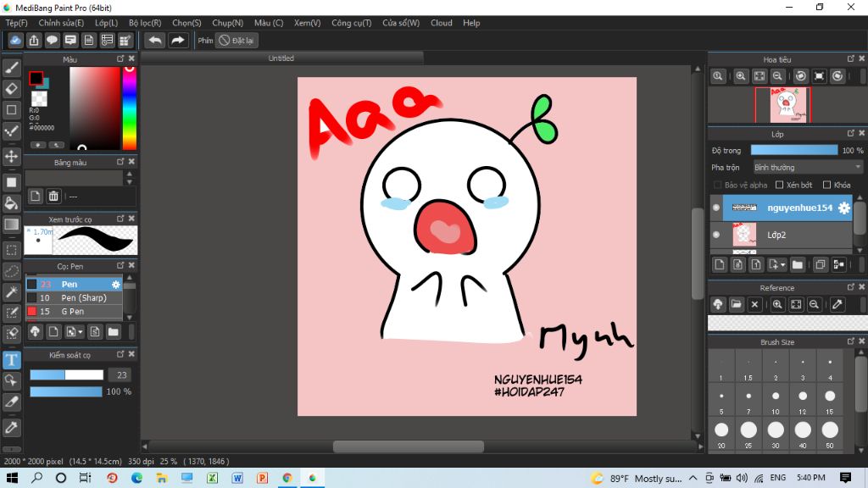Open Windows Start menu
The height and width of the screenshot is (488, 868).
click(x=12, y=478)
